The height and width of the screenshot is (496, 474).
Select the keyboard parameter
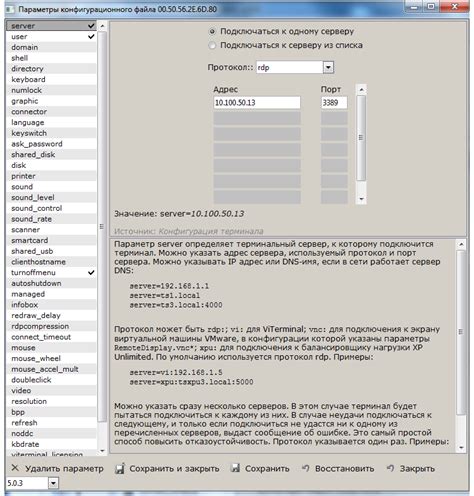click(x=52, y=79)
